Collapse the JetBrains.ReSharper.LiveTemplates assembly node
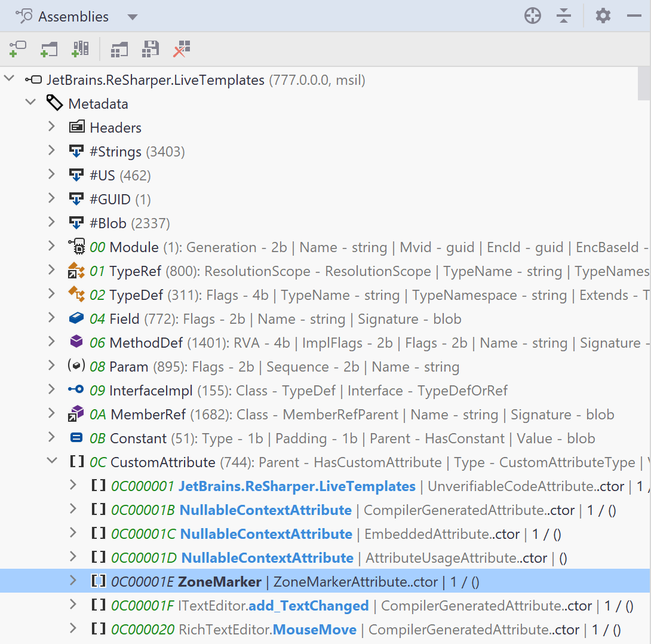The height and width of the screenshot is (644, 651). [x=9, y=78]
